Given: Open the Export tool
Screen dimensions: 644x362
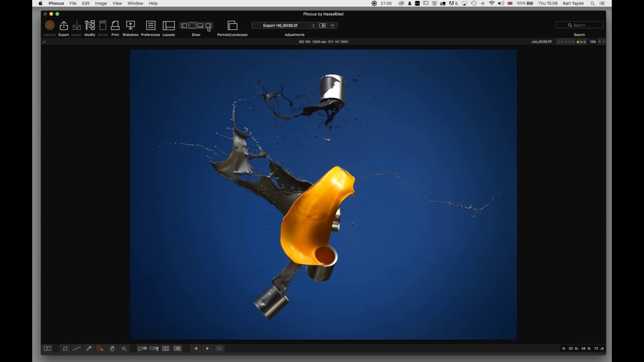Looking at the screenshot, I should tap(63, 25).
